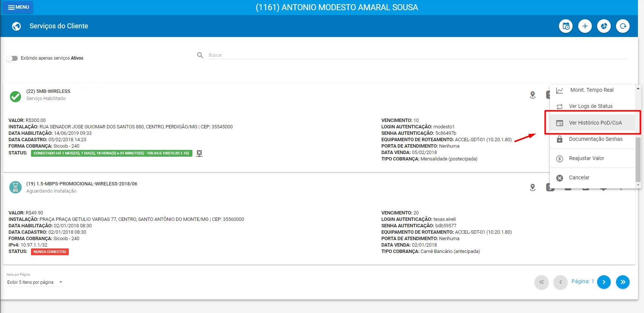This screenshot has height=313, width=644.
Task: Open map pin for 5MB-WIRELESS service
Action: 533,95
